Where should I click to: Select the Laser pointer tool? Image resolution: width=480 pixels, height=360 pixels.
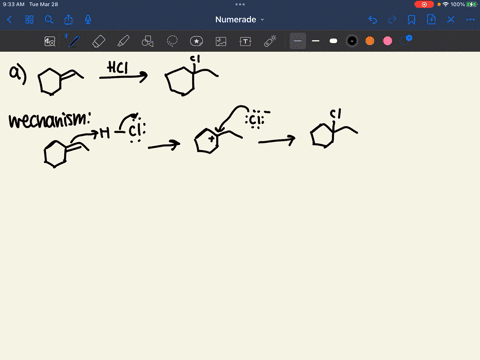coord(270,41)
